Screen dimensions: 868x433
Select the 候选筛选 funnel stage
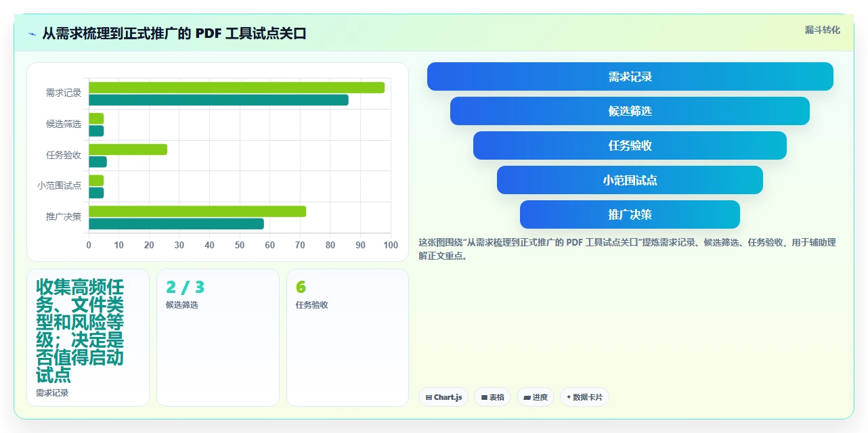[630, 111]
